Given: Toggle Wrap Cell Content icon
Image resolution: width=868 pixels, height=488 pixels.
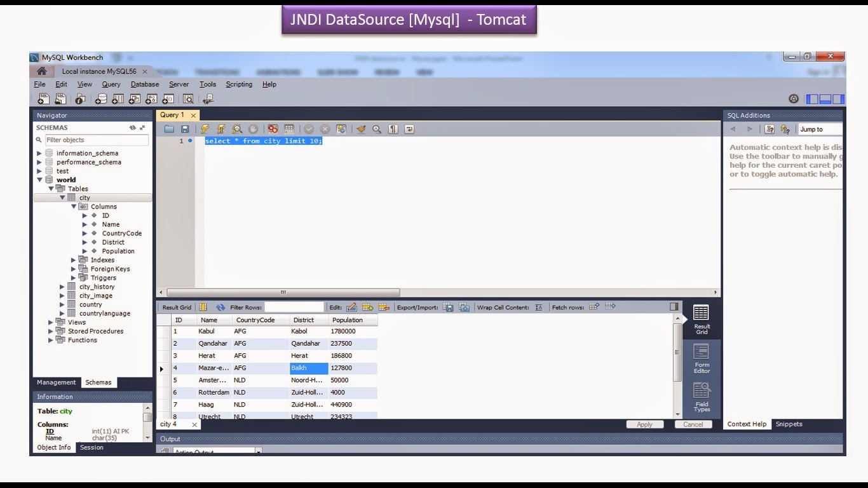Looking at the screenshot, I should tap(539, 307).
